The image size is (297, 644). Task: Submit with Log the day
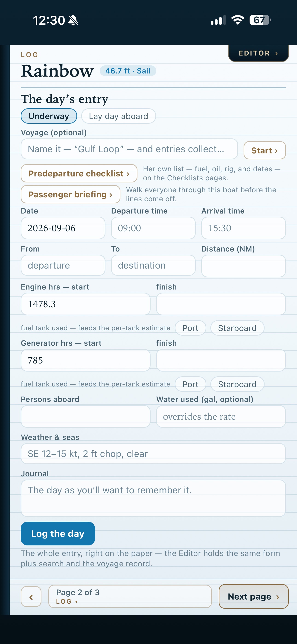pyautogui.click(x=58, y=533)
